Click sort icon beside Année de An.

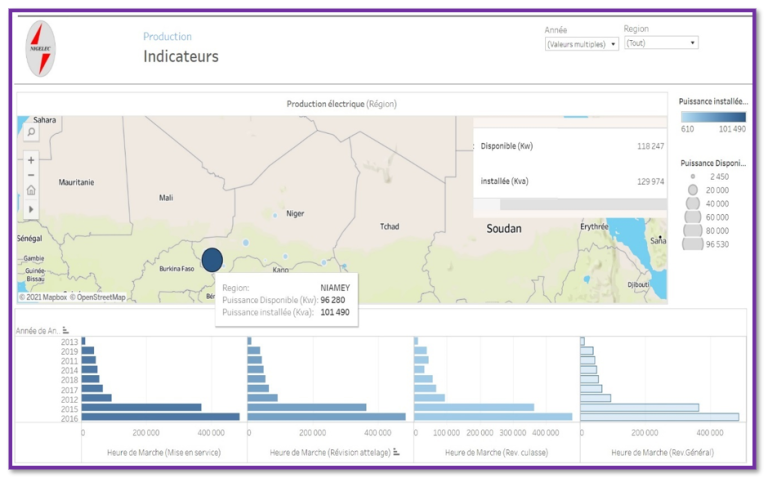66,330
